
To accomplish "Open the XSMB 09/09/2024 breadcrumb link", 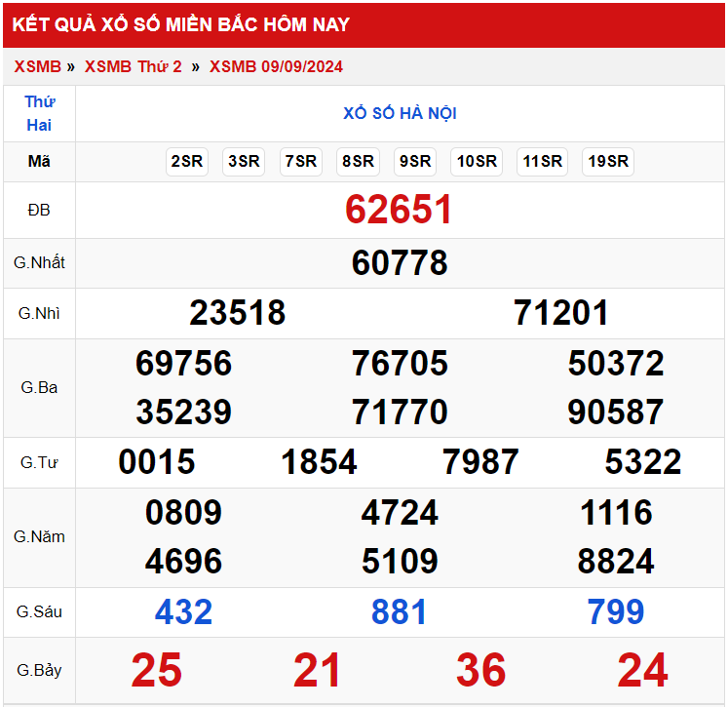I will [x=276, y=66].
